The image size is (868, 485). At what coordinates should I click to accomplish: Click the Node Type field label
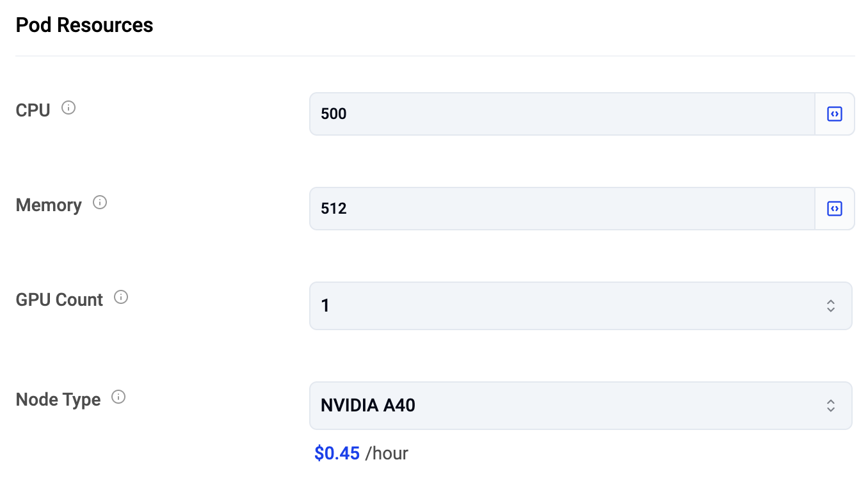point(58,399)
